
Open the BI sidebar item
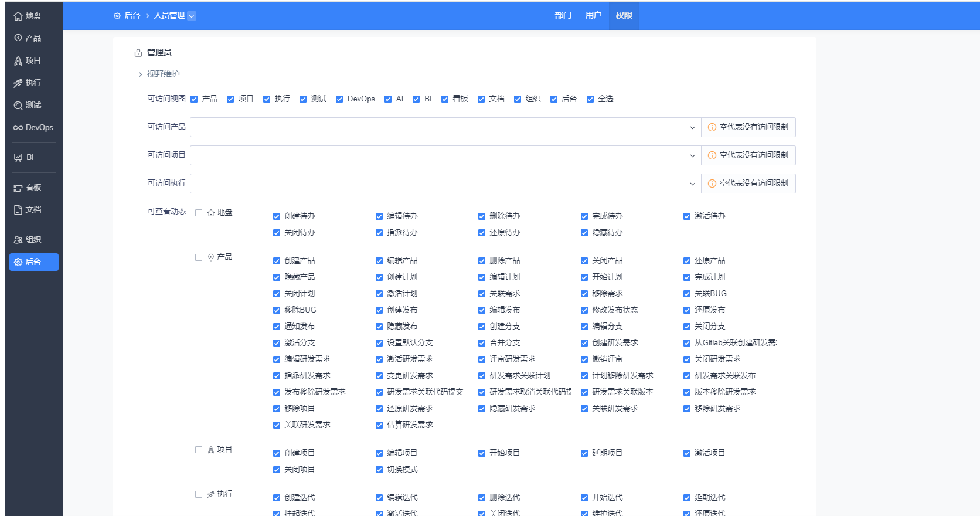pyautogui.click(x=24, y=158)
